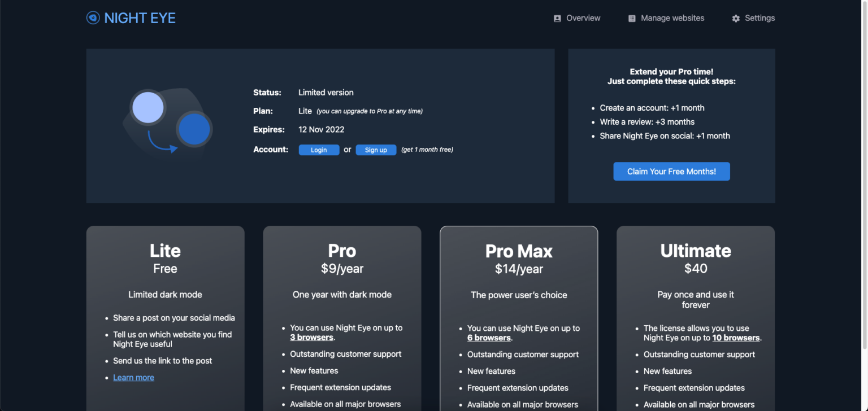The image size is (868, 411).
Task: Click the Manage websites list icon
Action: (631, 18)
